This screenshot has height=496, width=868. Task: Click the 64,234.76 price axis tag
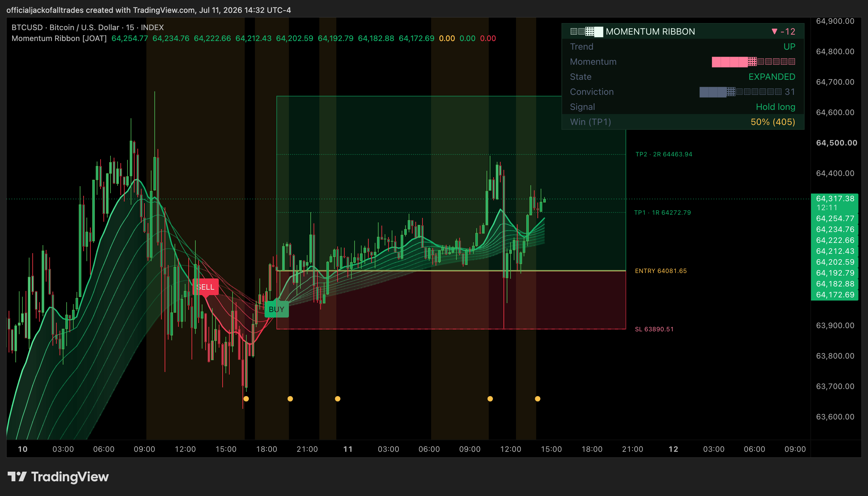(835, 229)
